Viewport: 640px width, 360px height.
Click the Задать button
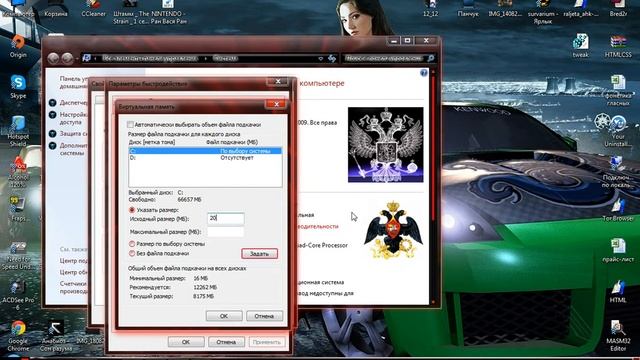[x=260, y=253]
